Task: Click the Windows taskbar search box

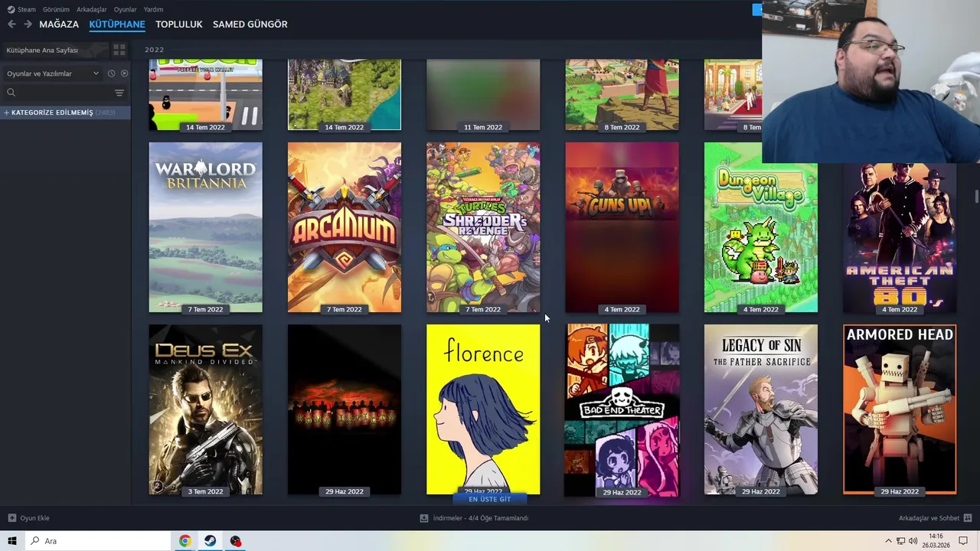Action: tap(97, 541)
